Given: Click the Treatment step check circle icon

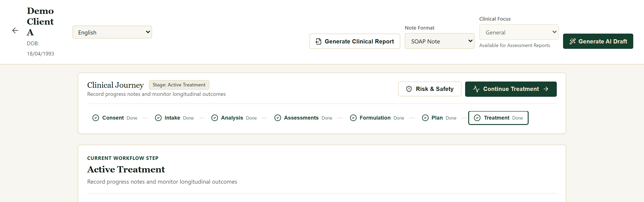Looking at the screenshot, I should (x=477, y=118).
